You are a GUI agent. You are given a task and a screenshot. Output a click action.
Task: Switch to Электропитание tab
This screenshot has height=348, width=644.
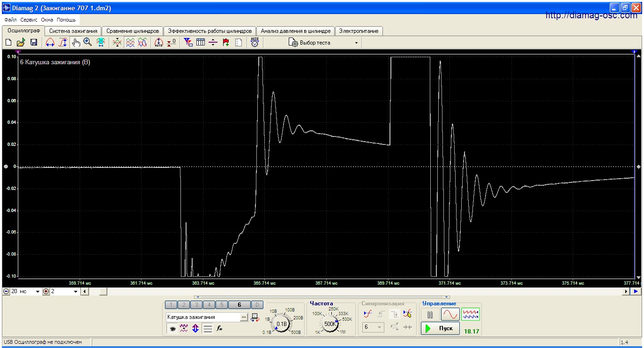click(x=359, y=31)
